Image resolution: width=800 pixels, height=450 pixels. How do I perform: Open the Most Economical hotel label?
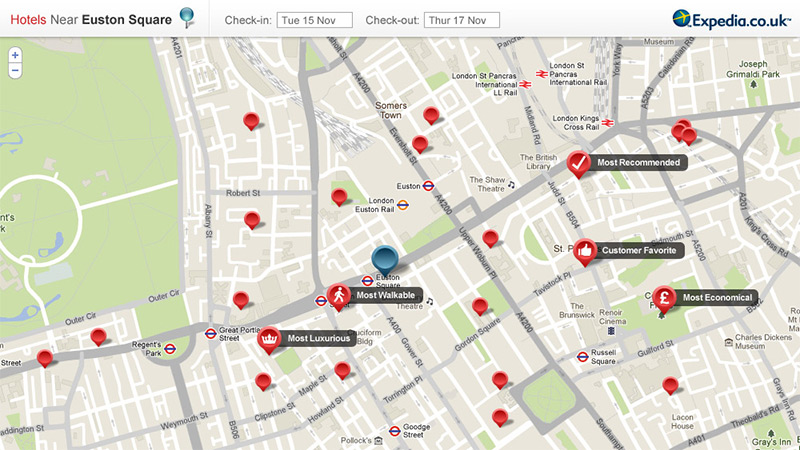coord(717,297)
